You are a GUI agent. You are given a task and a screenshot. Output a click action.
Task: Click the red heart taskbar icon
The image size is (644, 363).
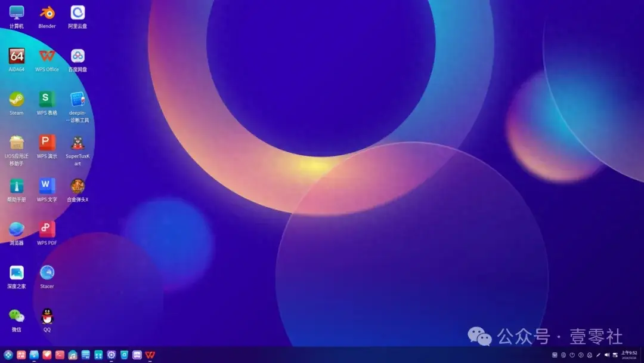(x=47, y=355)
